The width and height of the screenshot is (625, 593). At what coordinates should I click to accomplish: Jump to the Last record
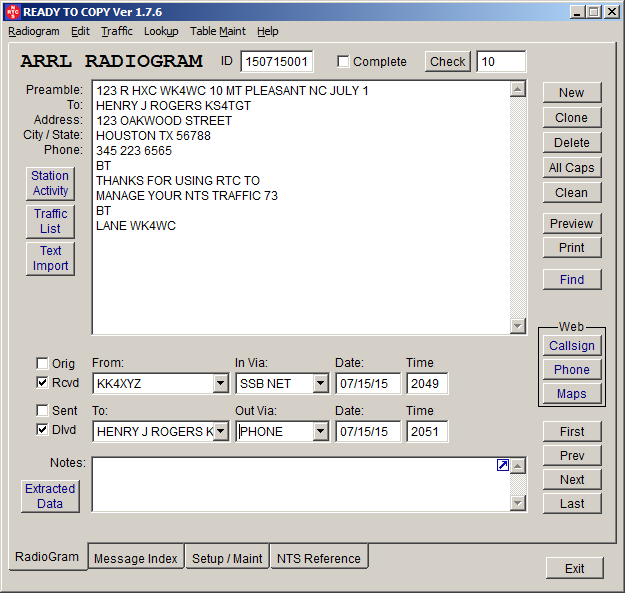572,504
